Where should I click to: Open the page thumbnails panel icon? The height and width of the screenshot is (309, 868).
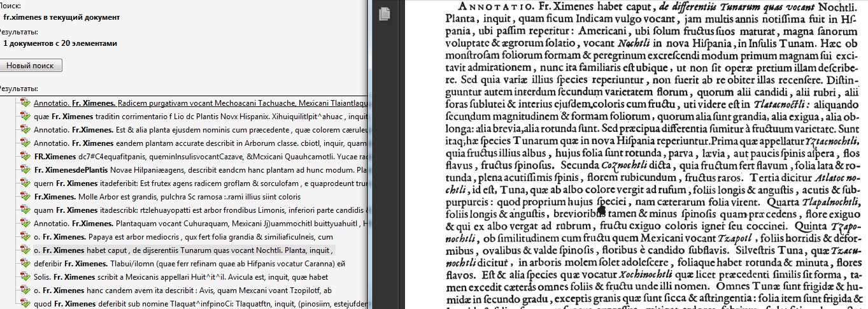click(x=384, y=13)
